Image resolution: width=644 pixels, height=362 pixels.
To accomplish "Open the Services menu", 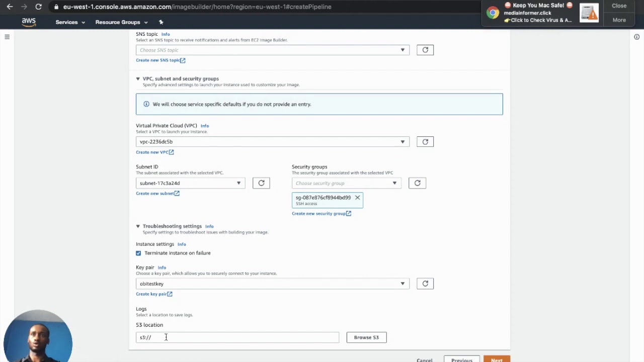I will click(x=70, y=22).
